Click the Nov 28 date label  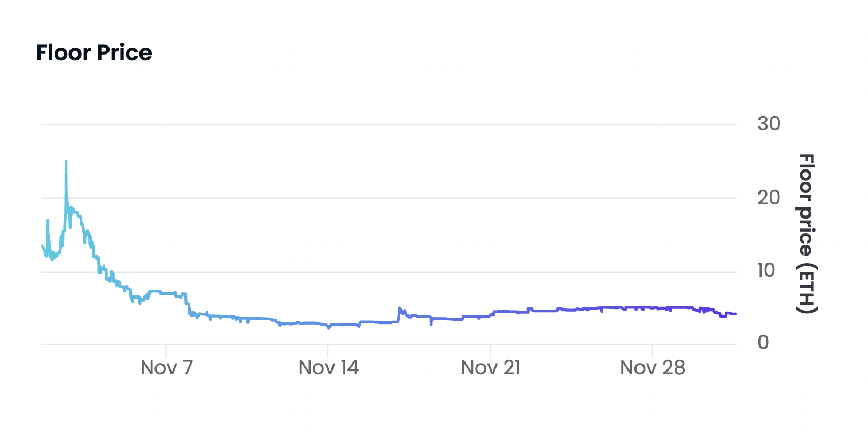point(652,368)
